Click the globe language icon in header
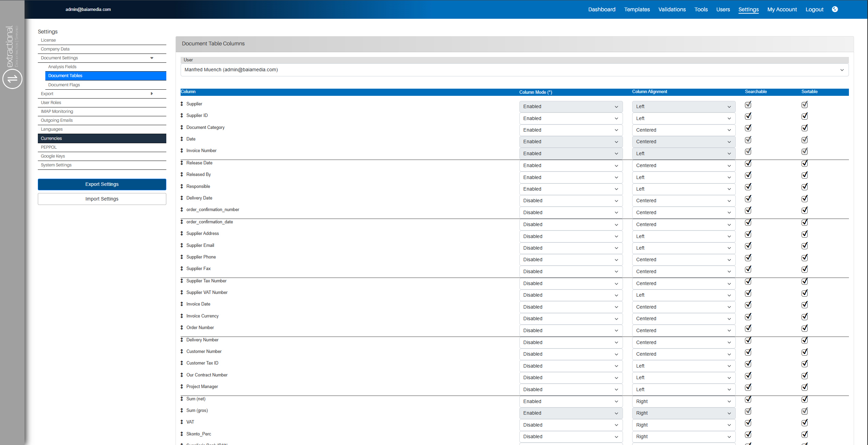This screenshot has height=445, width=868. (835, 9)
